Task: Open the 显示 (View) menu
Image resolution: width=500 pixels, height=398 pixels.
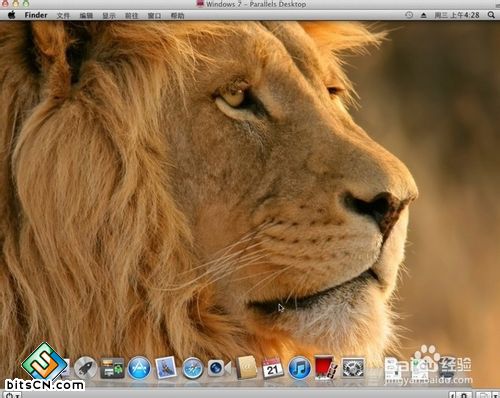Action: pos(109,15)
